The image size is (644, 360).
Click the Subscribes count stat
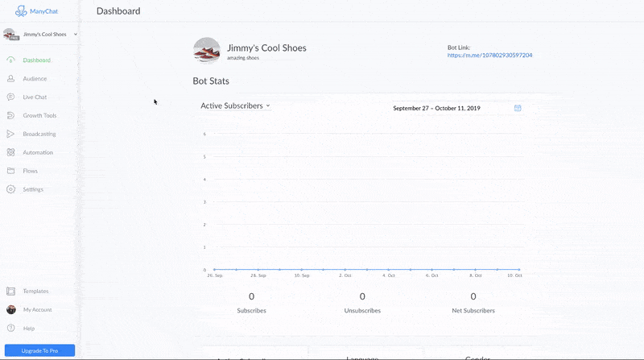click(251, 297)
